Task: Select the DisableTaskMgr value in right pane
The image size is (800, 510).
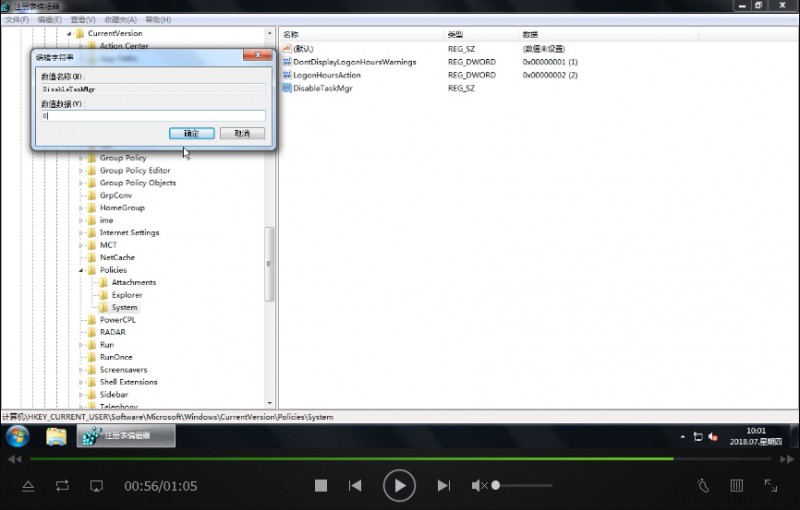Action: tap(322, 88)
